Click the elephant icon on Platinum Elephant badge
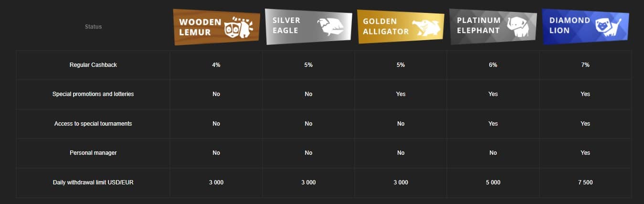 (x=516, y=27)
